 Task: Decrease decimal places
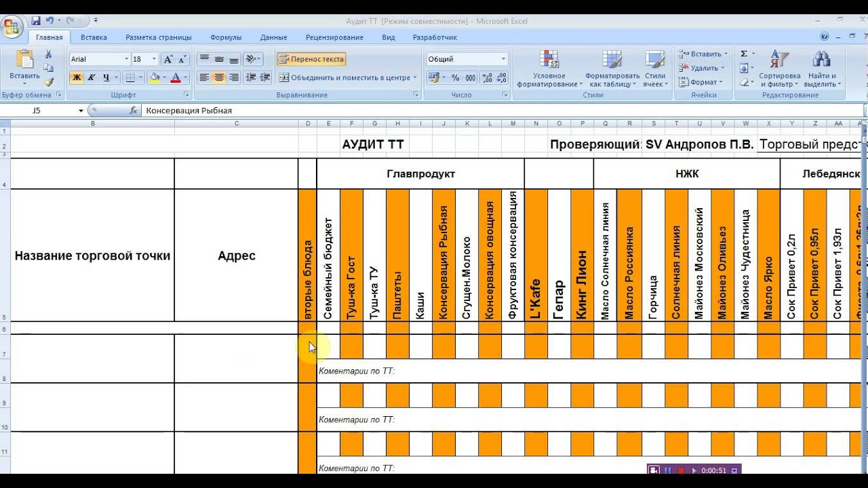501,77
